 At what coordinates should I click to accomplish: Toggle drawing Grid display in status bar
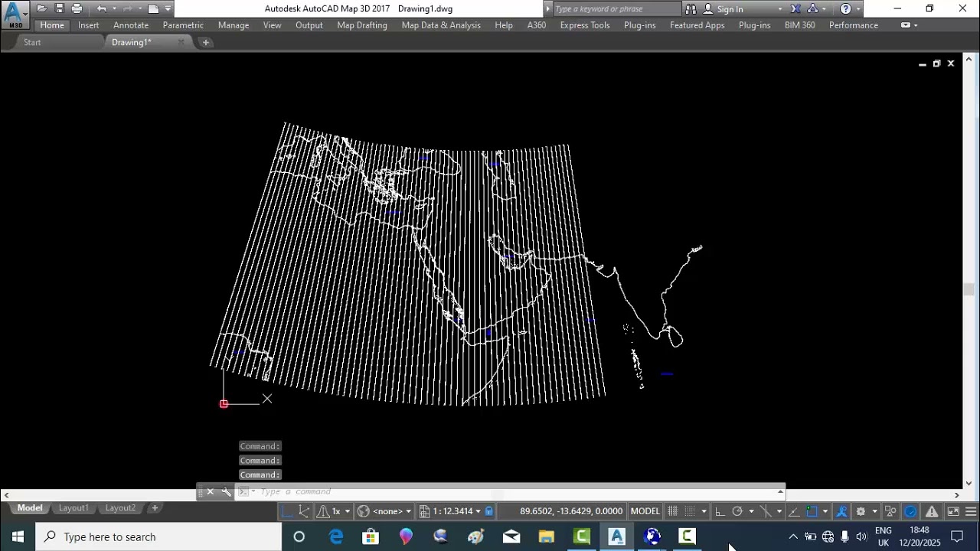point(673,511)
